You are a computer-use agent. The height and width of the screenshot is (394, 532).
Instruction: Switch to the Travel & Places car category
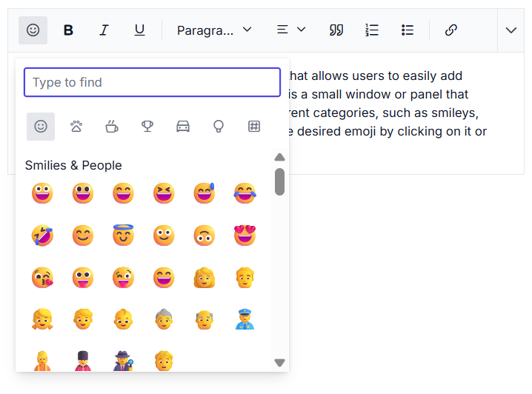tap(183, 127)
